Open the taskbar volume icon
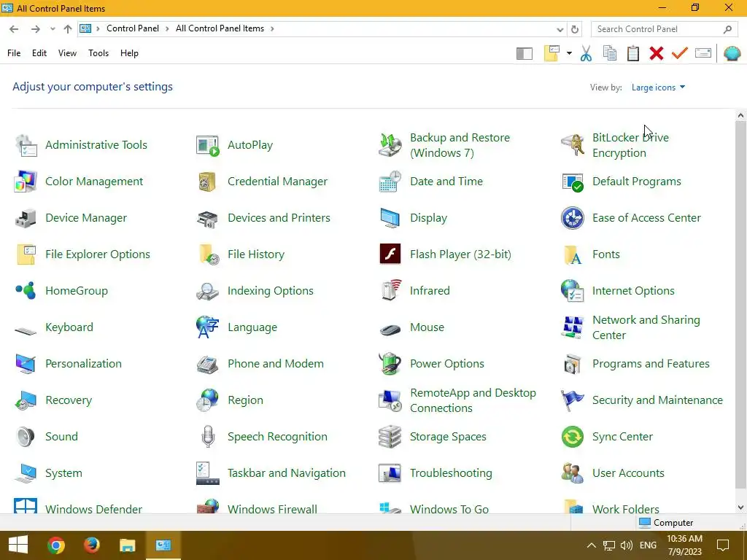747x560 pixels. 627,545
